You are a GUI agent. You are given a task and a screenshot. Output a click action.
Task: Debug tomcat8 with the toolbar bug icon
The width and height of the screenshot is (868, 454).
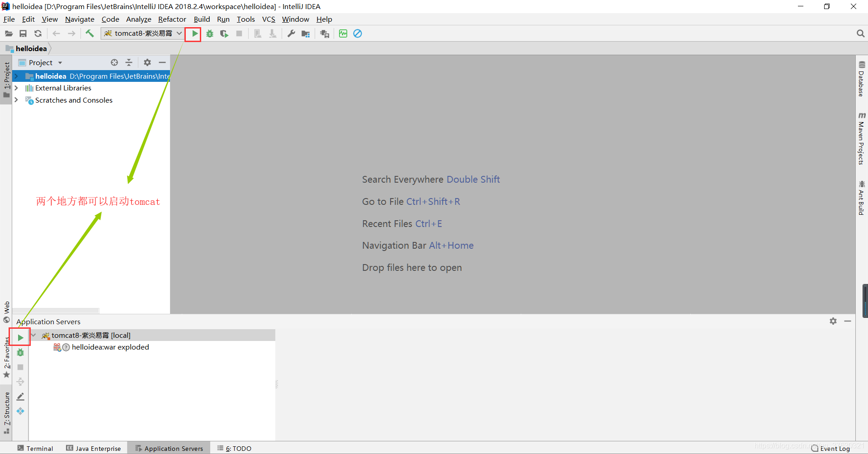coord(210,33)
